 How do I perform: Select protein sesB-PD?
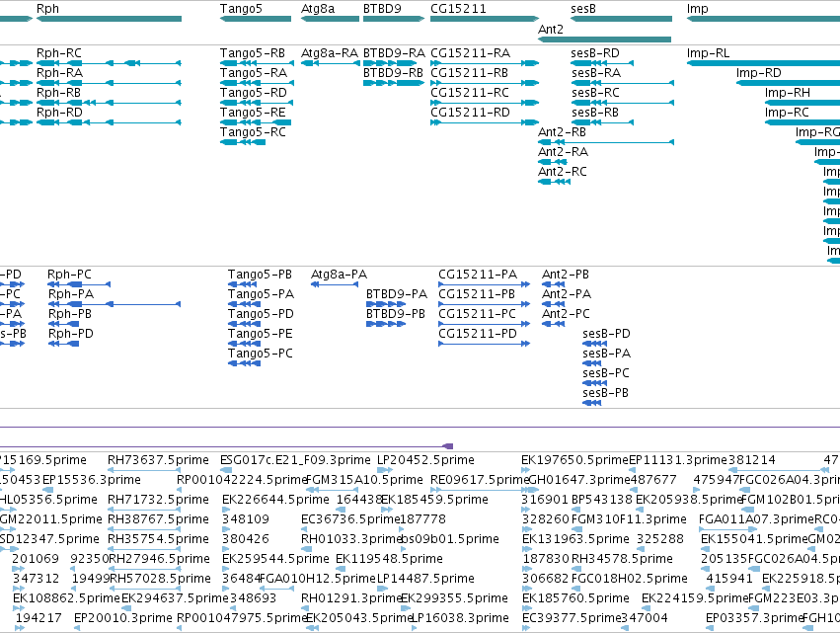tap(594, 344)
